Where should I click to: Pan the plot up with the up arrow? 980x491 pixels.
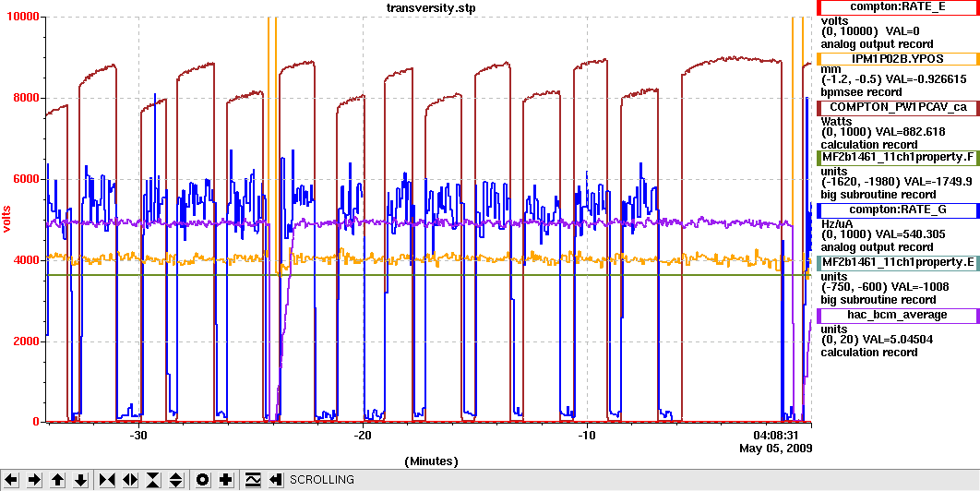(57, 480)
